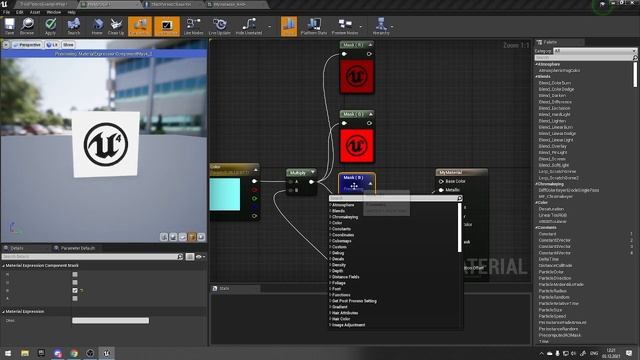Toggle the R channel checkbox
Image resolution: width=640 pixels, height=360 pixels.
pyautogui.click(x=75, y=274)
